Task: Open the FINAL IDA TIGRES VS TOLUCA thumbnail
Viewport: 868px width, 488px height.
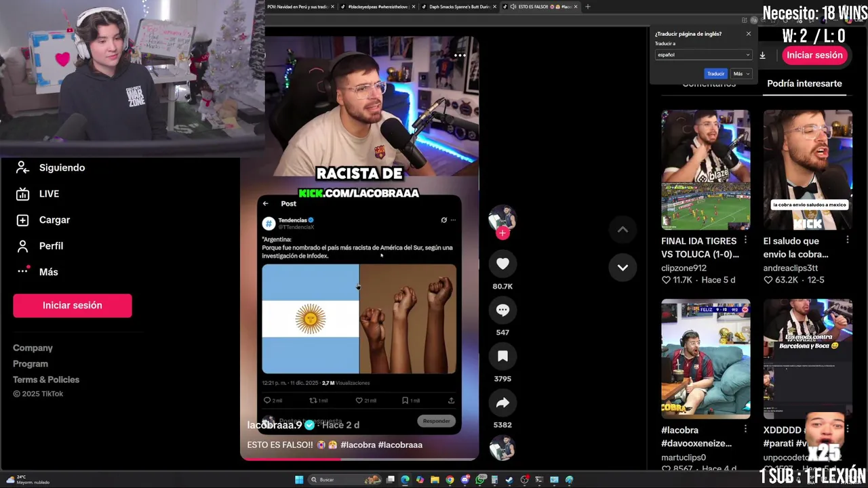Action: click(706, 170)
